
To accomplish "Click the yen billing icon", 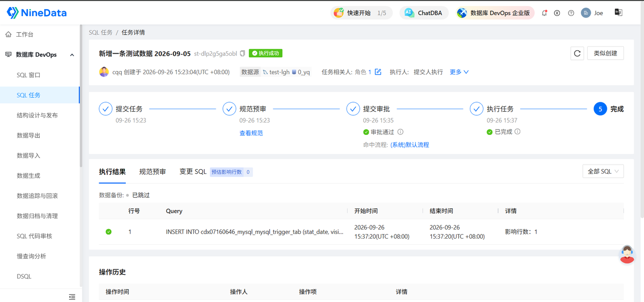I will point(557,13).
